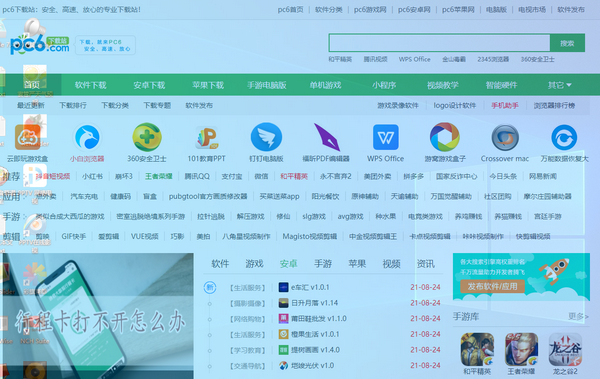
Task: Open the 行程卡打不开怎么办 banner image
Action: click(98, 316)
